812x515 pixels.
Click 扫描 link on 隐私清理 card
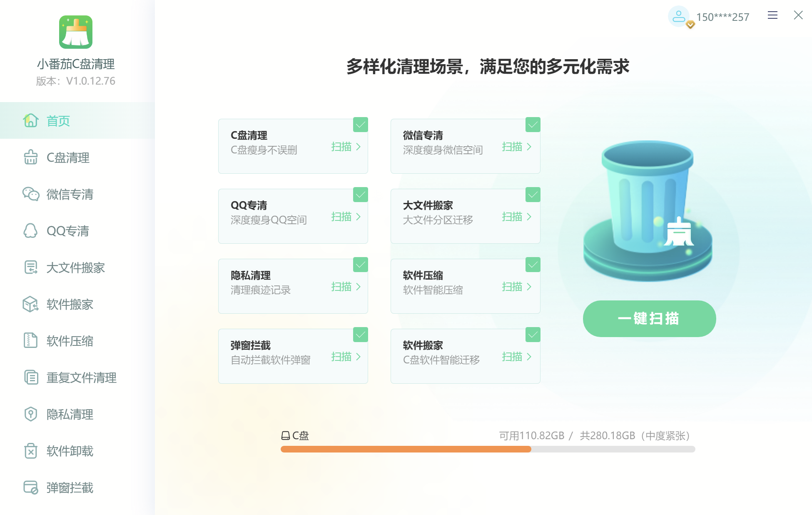click(x=341, y=287)
